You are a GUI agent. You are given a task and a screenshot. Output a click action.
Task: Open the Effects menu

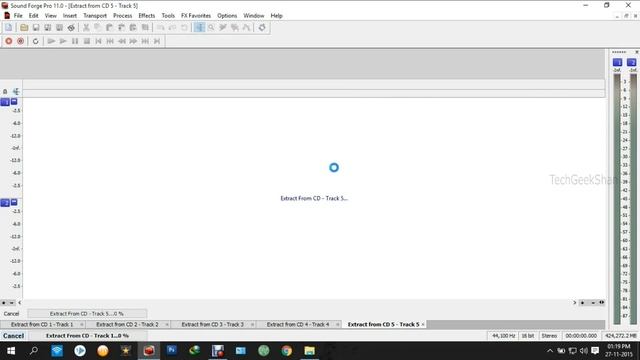coord(147,16)
